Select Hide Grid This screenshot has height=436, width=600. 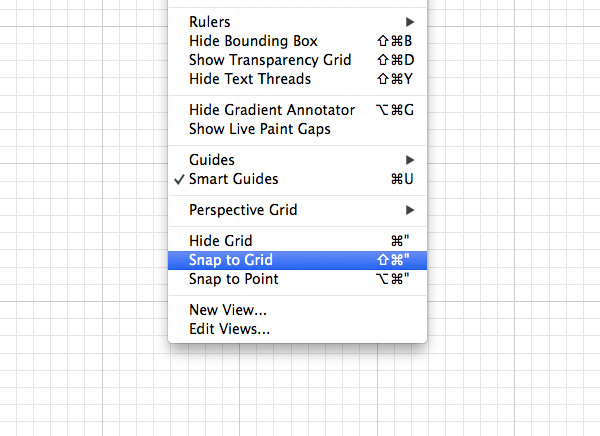(221, 241)
